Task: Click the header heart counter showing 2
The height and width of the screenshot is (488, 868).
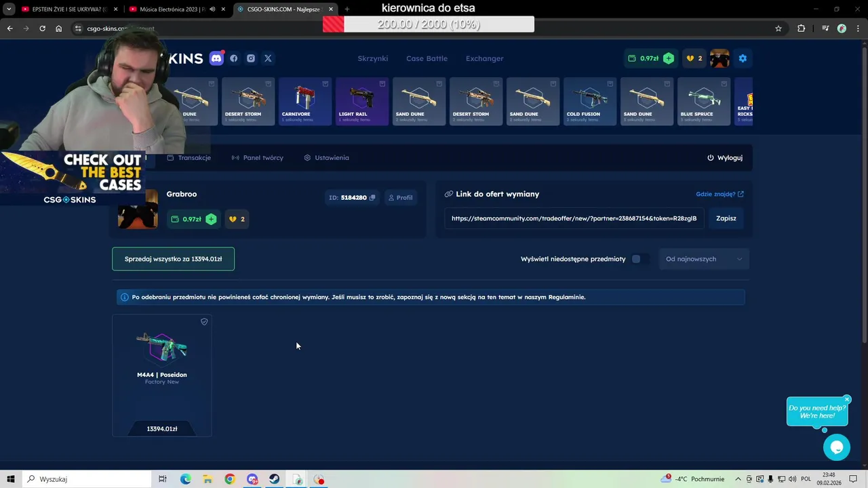Action: [x=694, y=58]
